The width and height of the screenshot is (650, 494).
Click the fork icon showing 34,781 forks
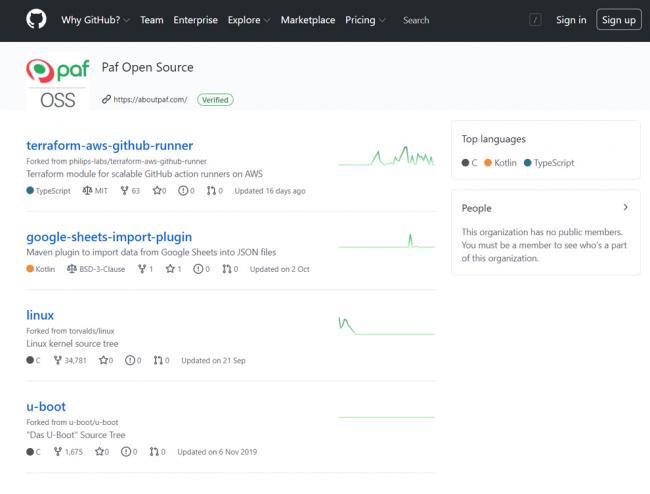pos(58,360)
